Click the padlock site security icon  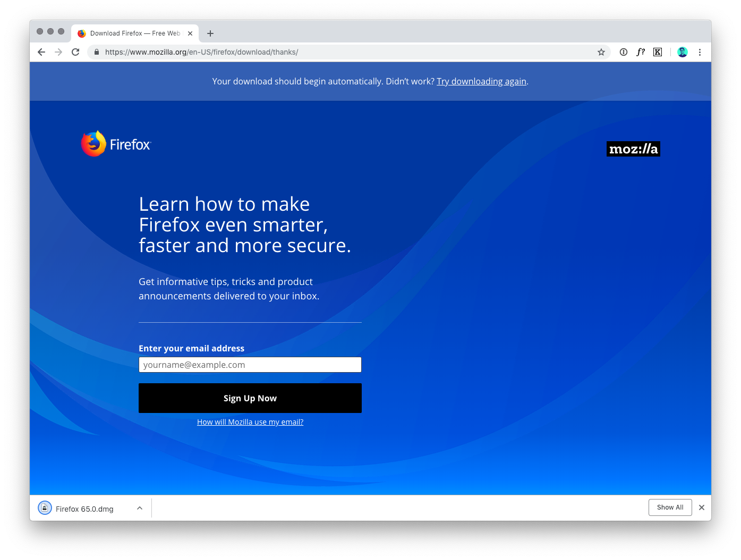tap(97, 52)
